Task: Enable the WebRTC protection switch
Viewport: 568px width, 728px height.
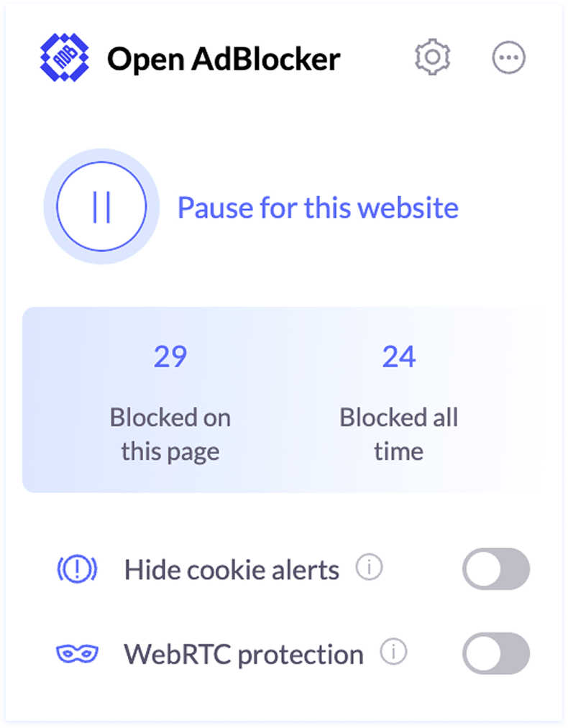Action: (497, 653)
